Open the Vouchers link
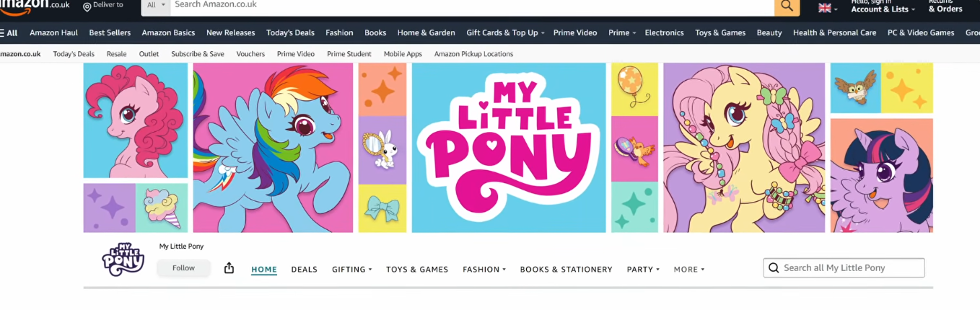Image resolution: width=980 pixels, height=310 pixels. pyautogui.click(x=250, y=54)
